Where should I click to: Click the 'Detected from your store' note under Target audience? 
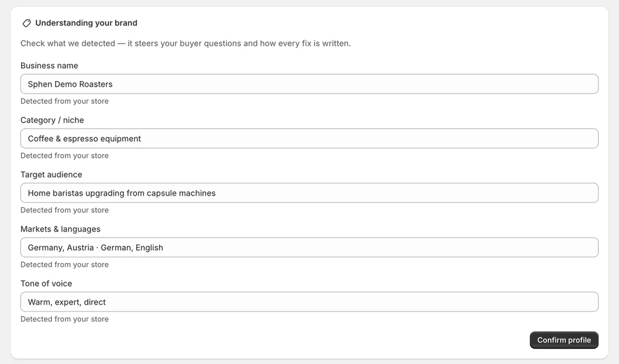coord(64,210)
